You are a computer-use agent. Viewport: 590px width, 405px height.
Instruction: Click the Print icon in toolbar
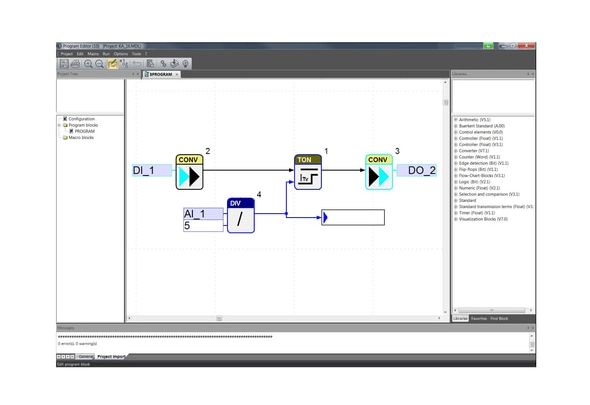[75, 64]
